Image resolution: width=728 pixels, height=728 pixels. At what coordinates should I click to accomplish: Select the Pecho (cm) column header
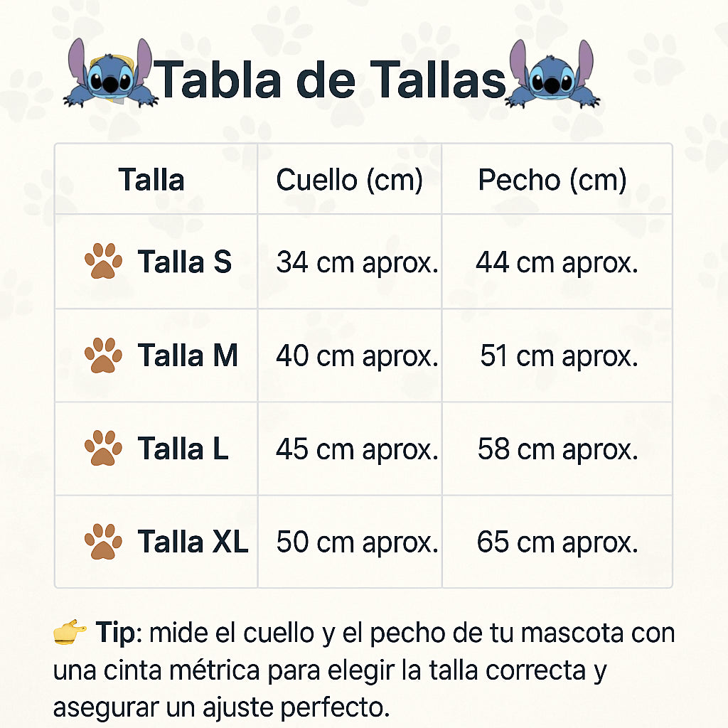pos(552,180)
